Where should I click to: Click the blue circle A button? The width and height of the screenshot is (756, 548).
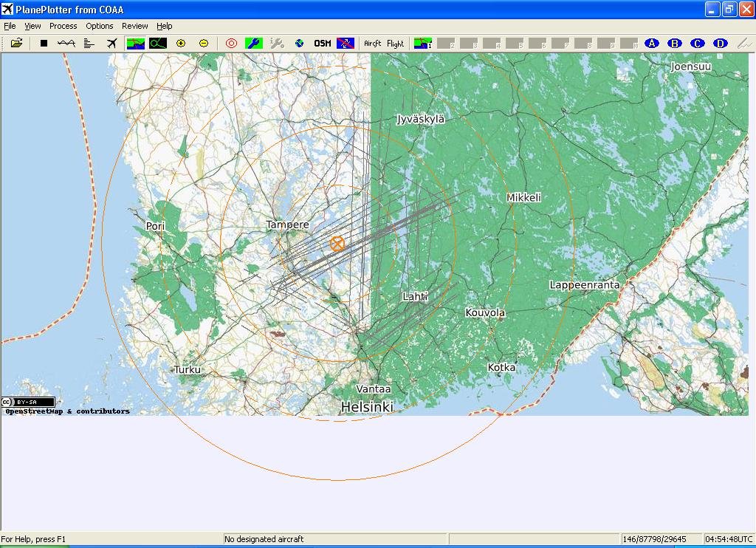652,44
